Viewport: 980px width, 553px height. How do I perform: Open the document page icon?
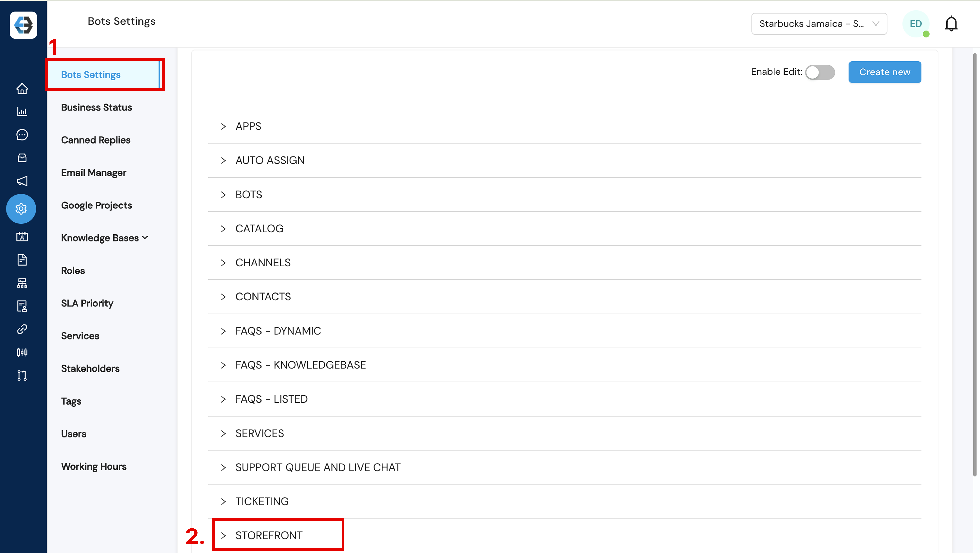click(x=22, y=260)
